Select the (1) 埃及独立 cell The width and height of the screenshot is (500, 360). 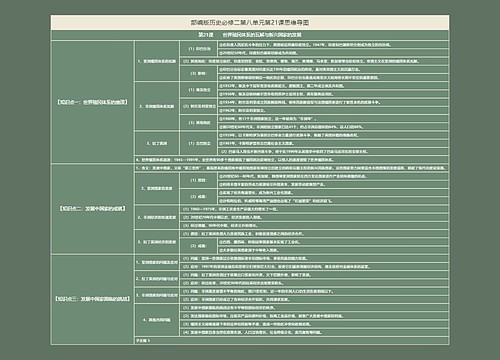(199, 90)
